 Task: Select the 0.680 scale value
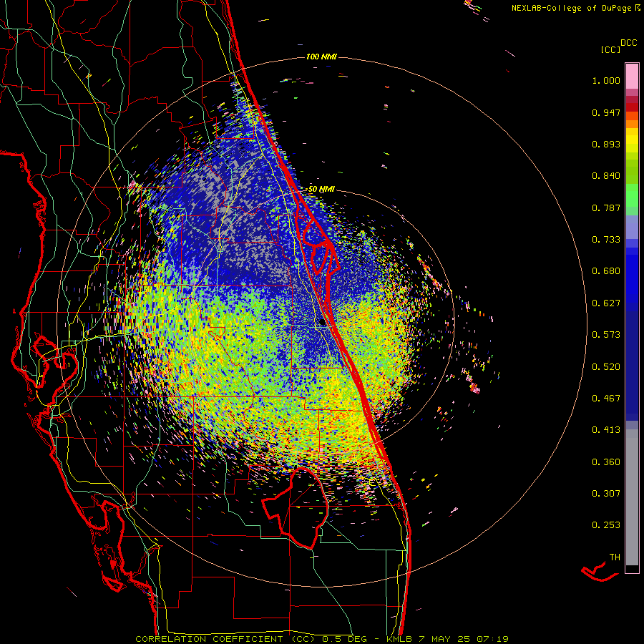(606, 271)
